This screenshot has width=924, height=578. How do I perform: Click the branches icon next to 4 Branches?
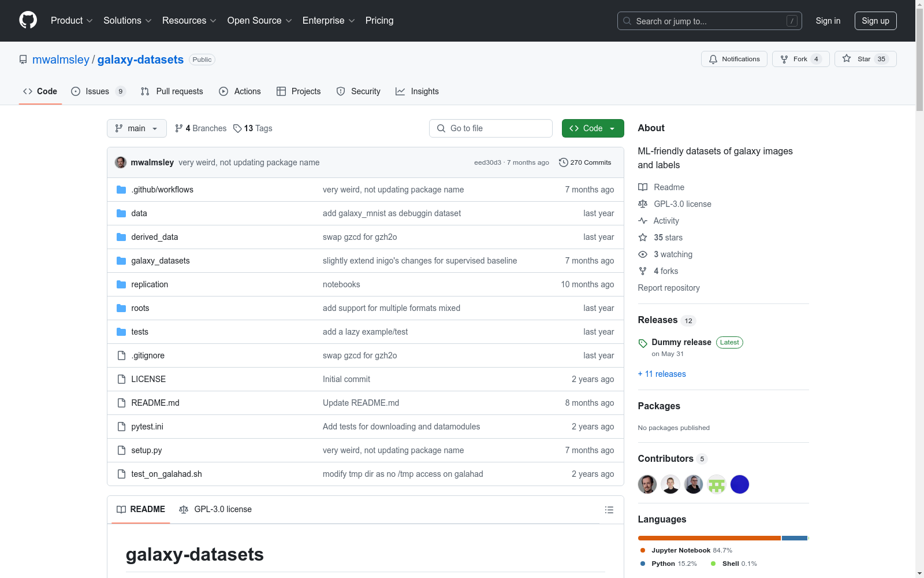(x=179, y=128)
